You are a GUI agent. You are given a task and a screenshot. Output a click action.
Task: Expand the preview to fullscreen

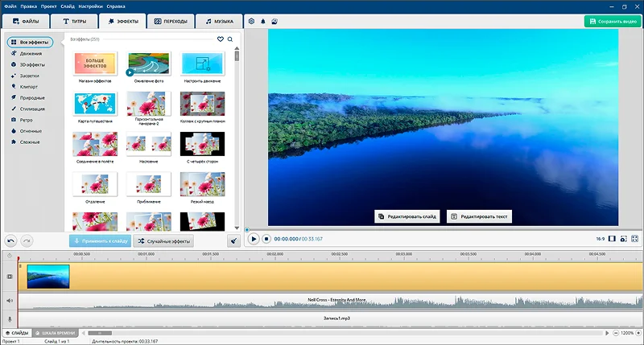[x=635, y=239]
